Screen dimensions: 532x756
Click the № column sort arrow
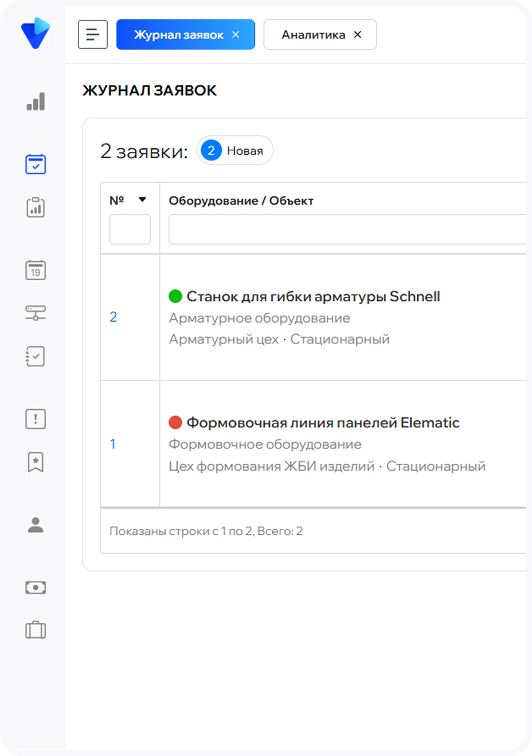142,200
